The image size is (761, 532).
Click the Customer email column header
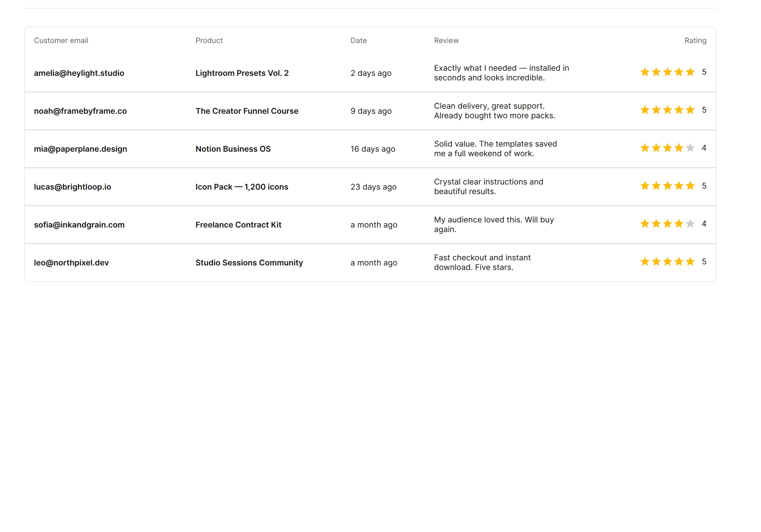coord(61,40)
